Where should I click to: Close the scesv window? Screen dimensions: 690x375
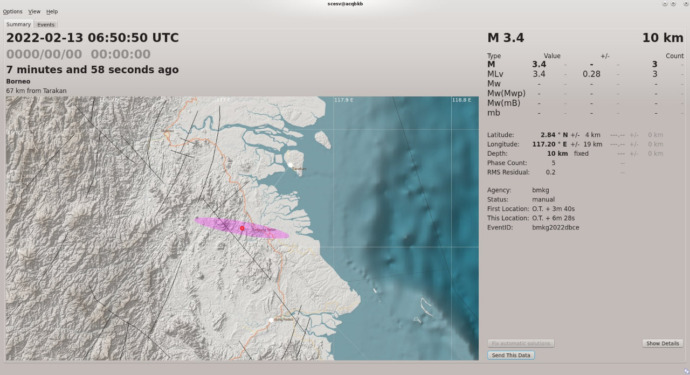686,4
